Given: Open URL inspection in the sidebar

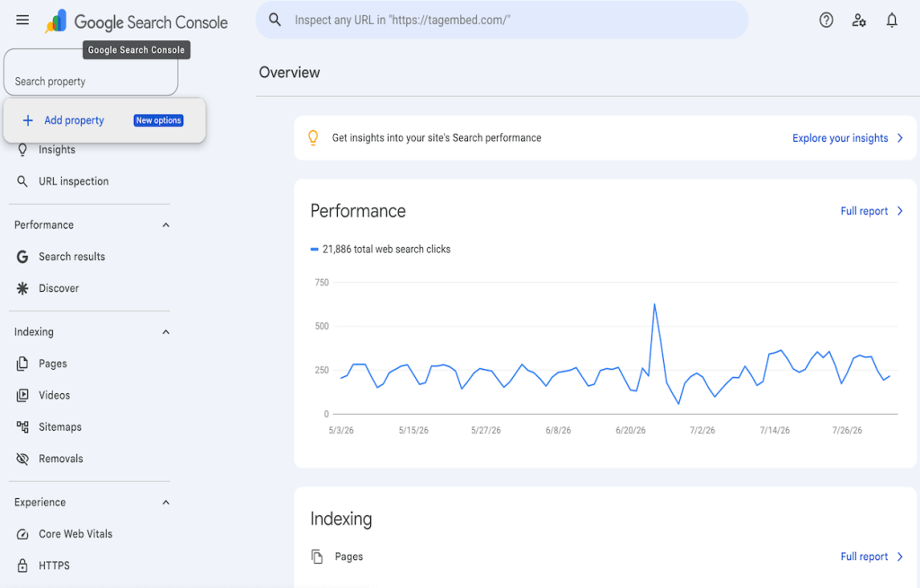Looking at the screenshot, I should pos(74,181).
